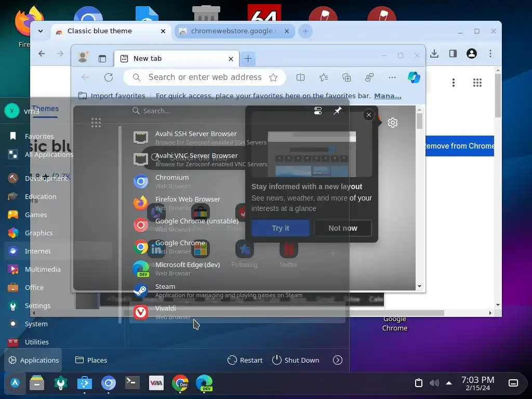
Task: Close the Edge new layout popup
Action: coord(369,115)
